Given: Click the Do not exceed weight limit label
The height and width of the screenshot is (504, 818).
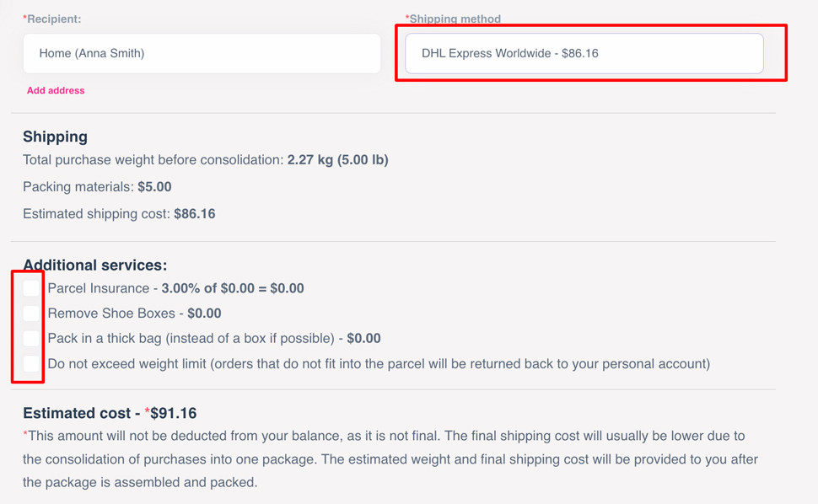Looking at the screenshot, I should tap(379, 364).
